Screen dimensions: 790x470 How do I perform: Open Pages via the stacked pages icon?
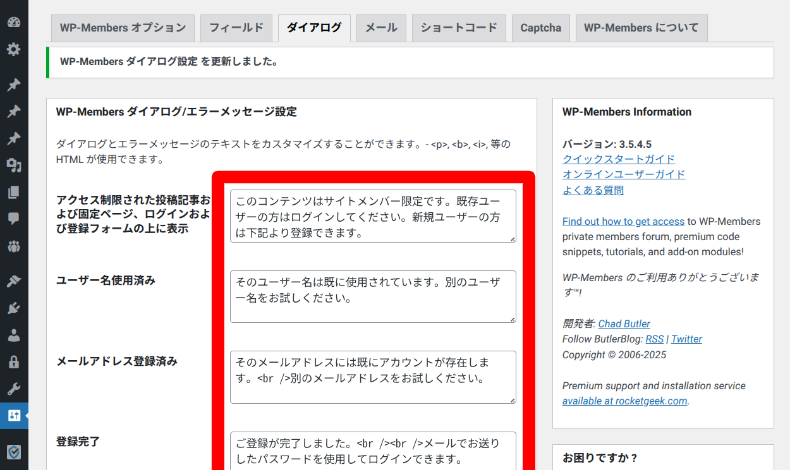click(x=14, y=192)
